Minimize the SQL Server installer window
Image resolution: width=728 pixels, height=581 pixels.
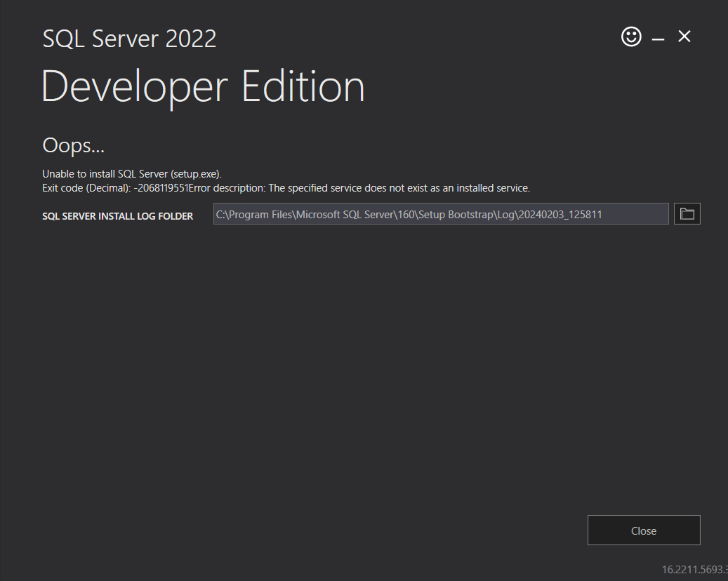tap(658, 39)
